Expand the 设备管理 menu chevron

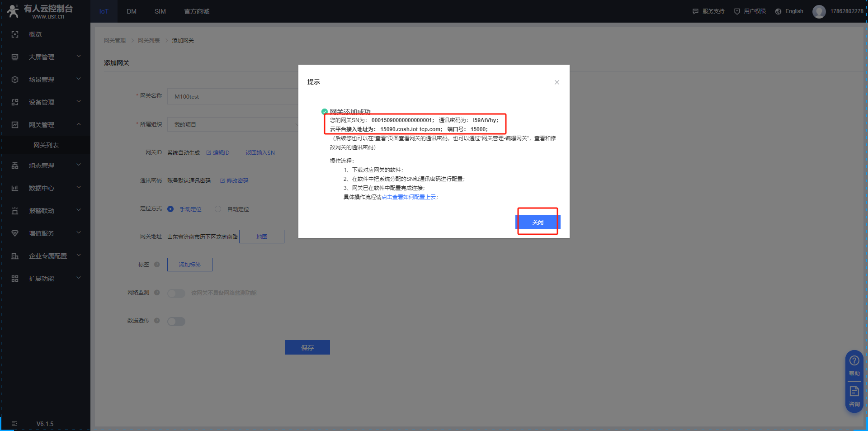pos(79,102)
